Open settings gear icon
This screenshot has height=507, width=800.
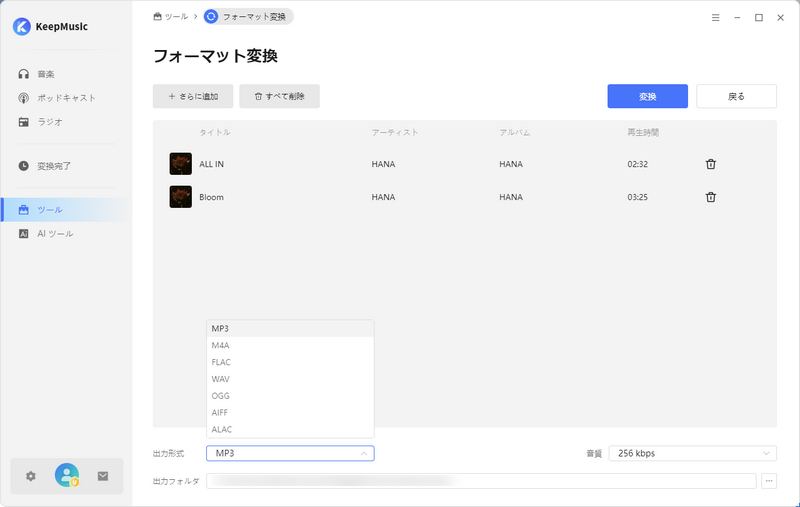31,476
